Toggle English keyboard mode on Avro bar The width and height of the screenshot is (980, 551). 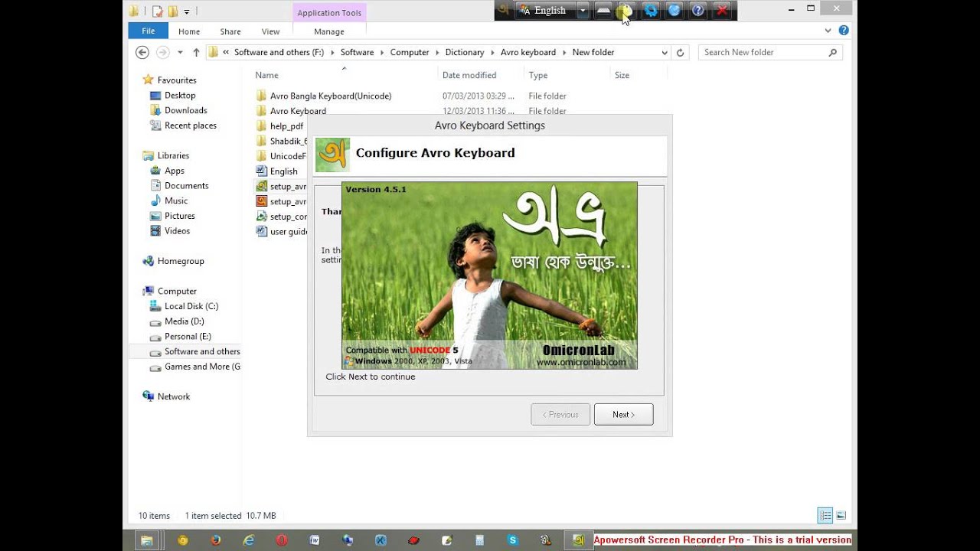545,11
